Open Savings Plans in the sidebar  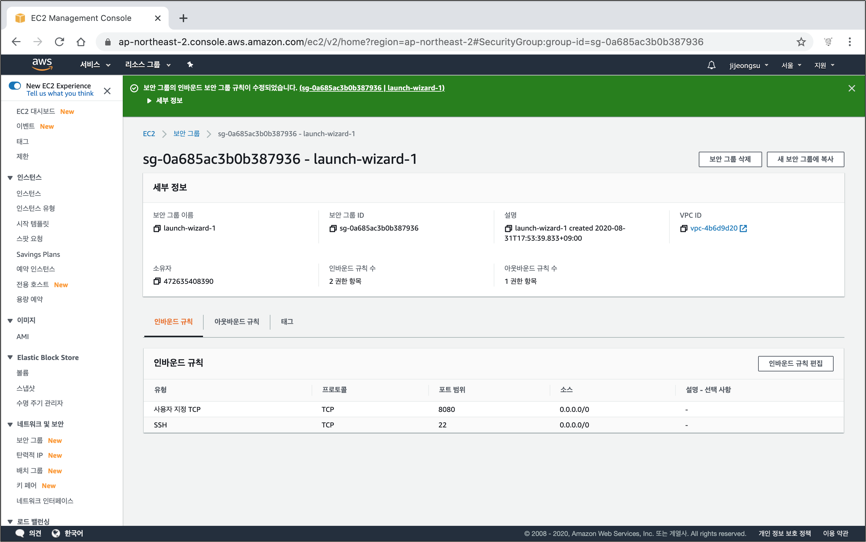coord(38,254)
